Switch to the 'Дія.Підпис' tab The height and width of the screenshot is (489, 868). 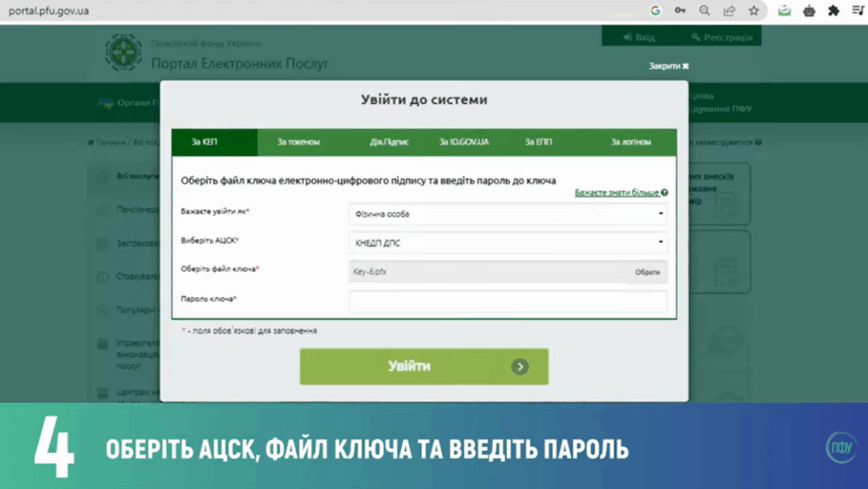(x=389, y=142)
